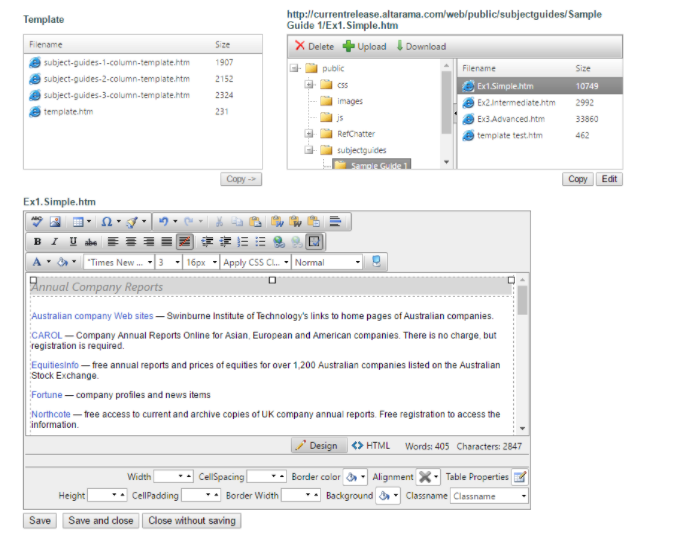Click the Save button
Viewport: 693px width, 557px height.
click(x=40, y=521)
